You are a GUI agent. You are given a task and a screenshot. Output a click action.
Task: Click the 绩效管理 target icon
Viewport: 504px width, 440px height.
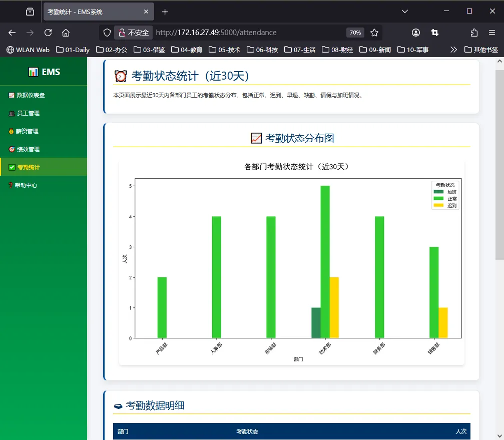(x=12, y=149)
